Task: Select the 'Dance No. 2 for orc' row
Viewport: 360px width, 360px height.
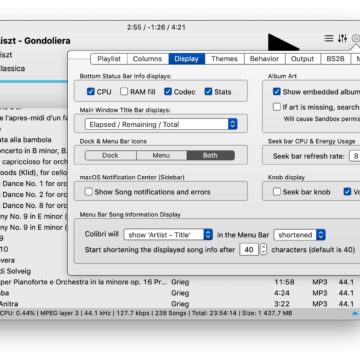Action: 34,194
